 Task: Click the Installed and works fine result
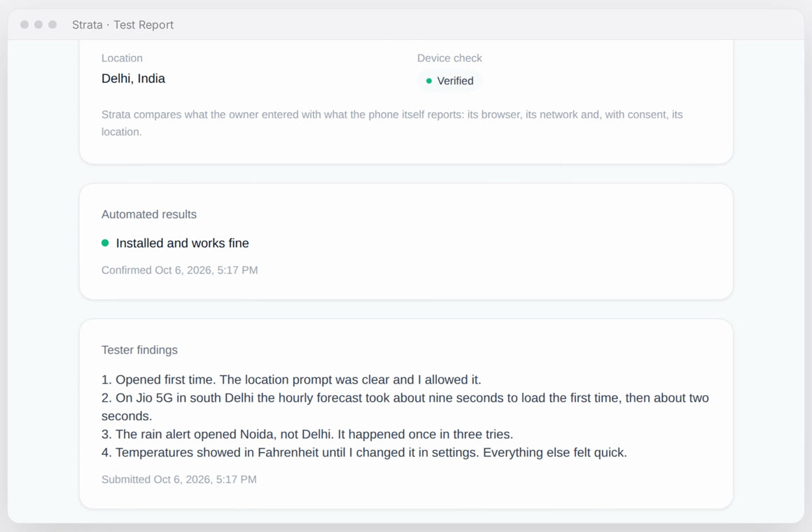(182, 243)
